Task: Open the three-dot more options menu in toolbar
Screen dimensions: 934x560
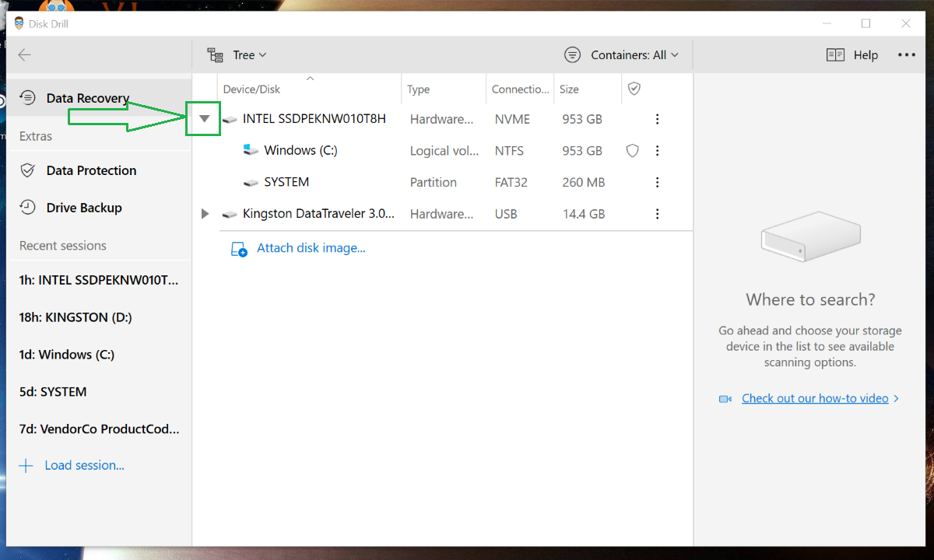Action: tap(907, 55)
